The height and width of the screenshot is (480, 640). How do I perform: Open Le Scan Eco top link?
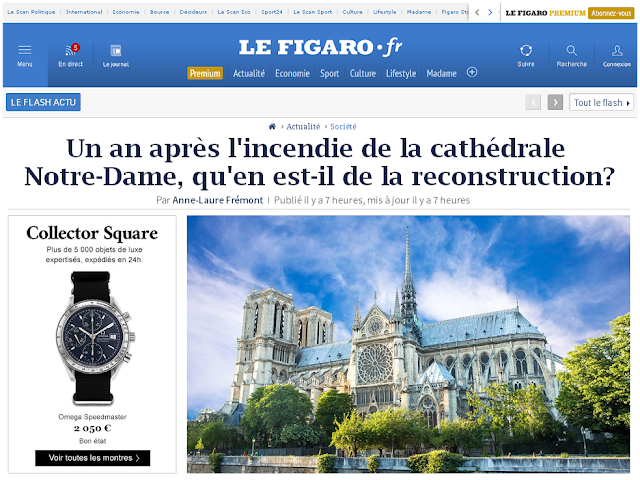click(234, 12)
